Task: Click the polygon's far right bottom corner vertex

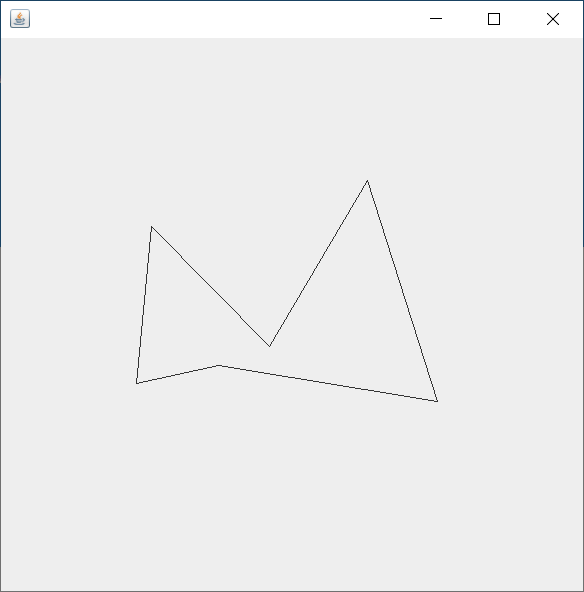Action: pyautogui.click(x=437, y=401)
